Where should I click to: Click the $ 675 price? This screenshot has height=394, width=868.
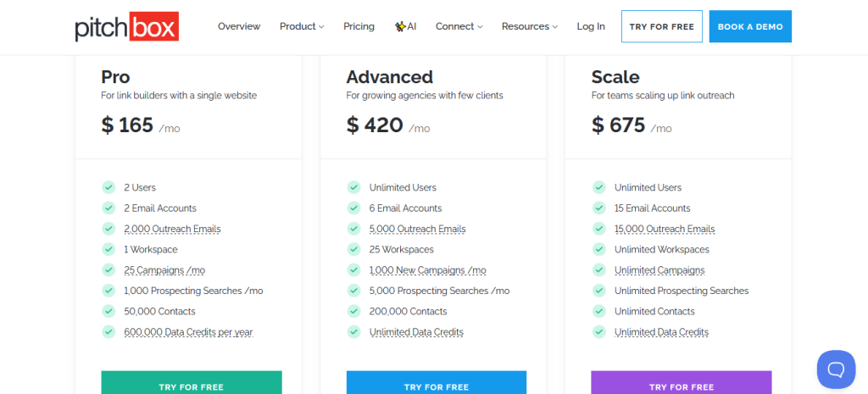coord(618,125)
